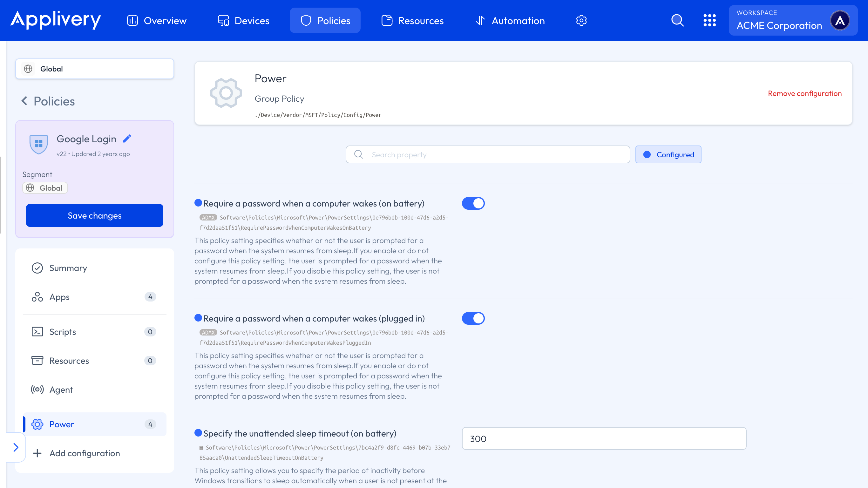Click the Save changes button
The width and height of the screenshot is (868, 488).
pyautogui.click(x=94, y=215)
